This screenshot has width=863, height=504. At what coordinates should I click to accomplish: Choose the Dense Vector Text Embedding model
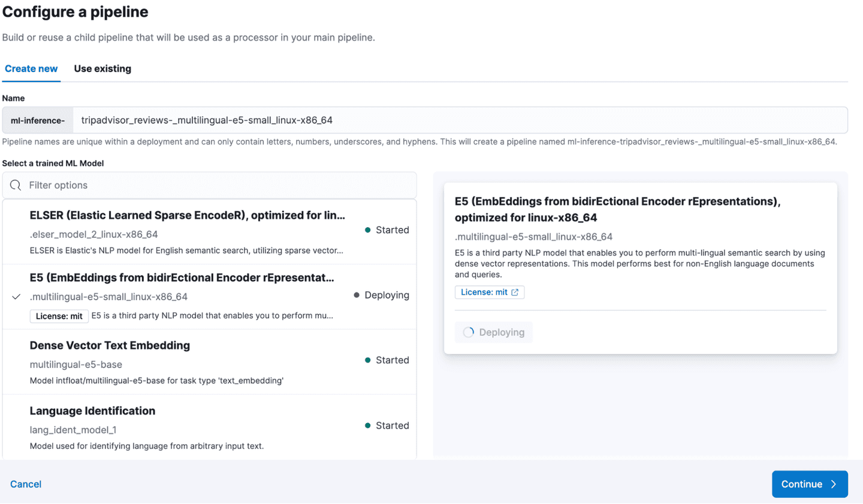tap(187, 362)
